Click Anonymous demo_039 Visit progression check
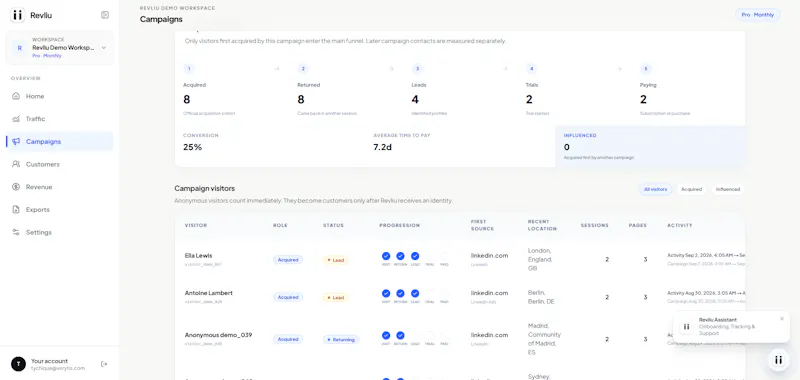This screenshot has height=380, width=800. (x=386, y=335)
